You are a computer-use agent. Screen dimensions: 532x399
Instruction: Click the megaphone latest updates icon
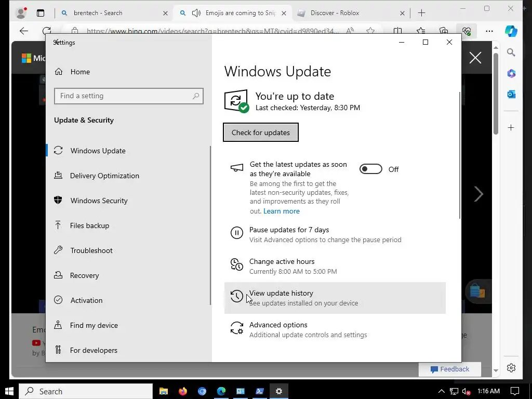click(237, 168)
